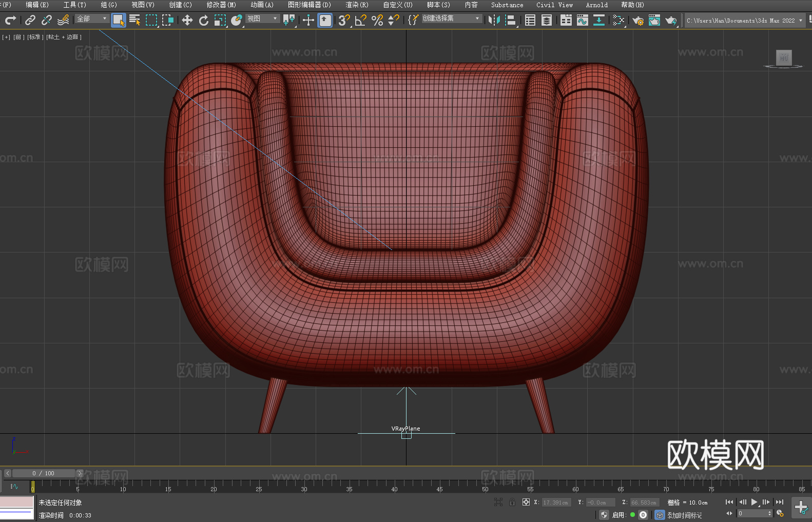
Task: Toggle the Ribbon display
Action: [566, 20]
